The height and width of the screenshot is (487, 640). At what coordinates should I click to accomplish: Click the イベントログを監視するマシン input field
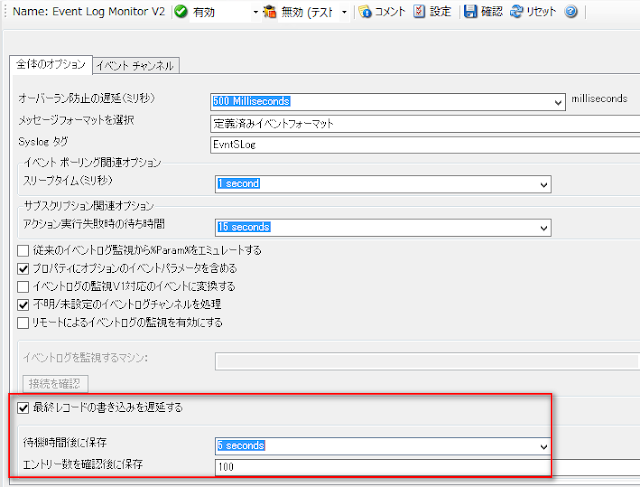pos(427,362)
